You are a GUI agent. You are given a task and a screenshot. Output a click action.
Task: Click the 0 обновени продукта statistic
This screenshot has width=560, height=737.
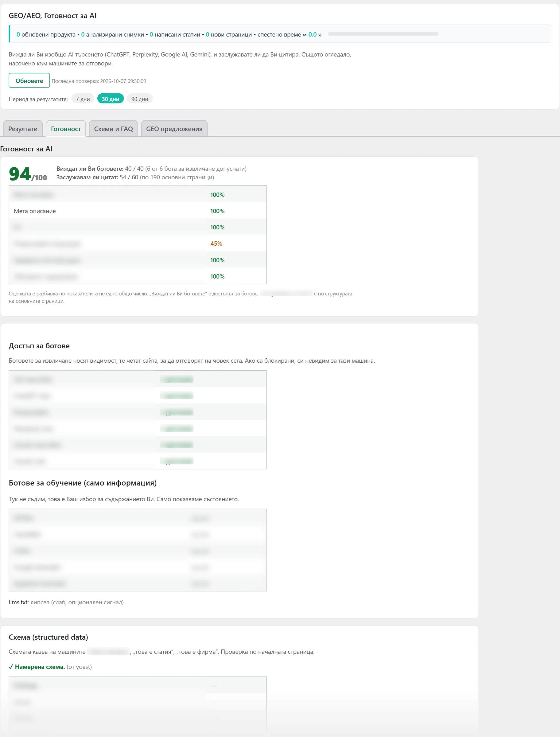point(46,35)
